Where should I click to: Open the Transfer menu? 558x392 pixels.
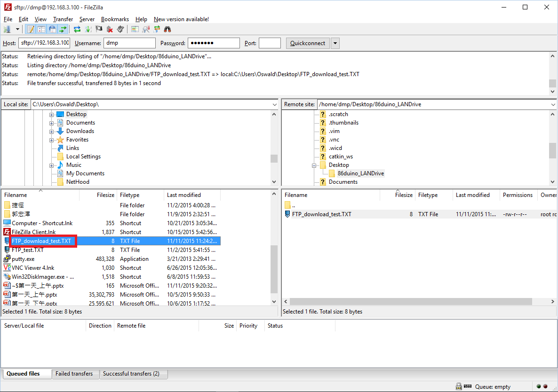point(63,19)
